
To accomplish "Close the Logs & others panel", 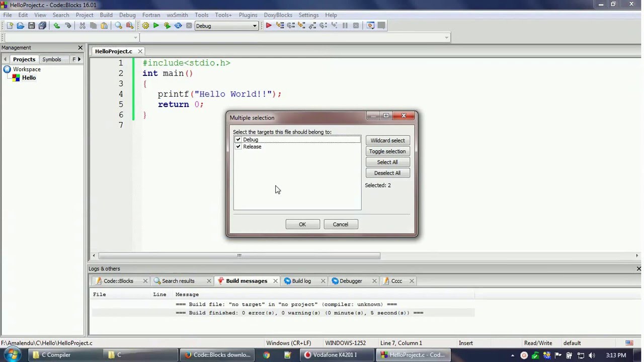I will [x=639, y=268].
